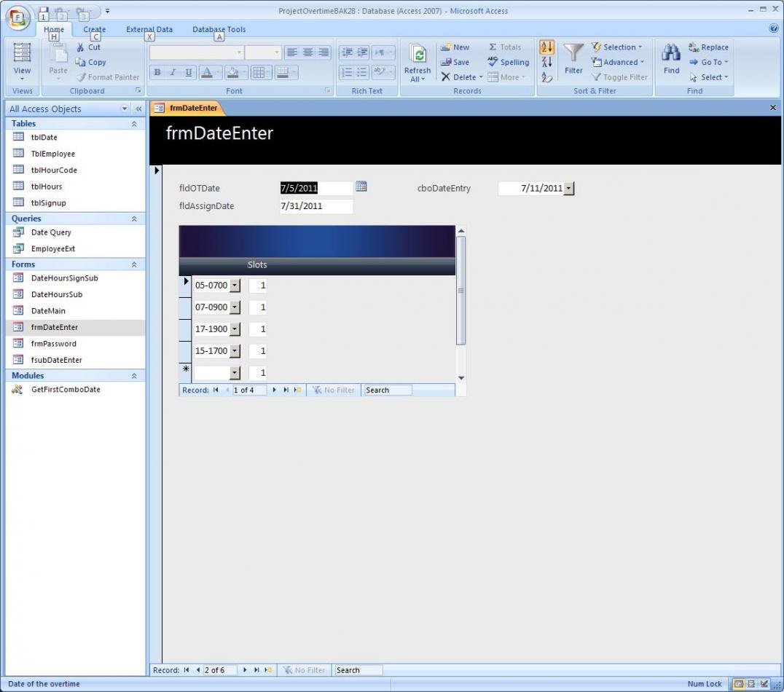Sort ascending with the A-Z icon
The image size is (784, 692).
coord(546,47)
